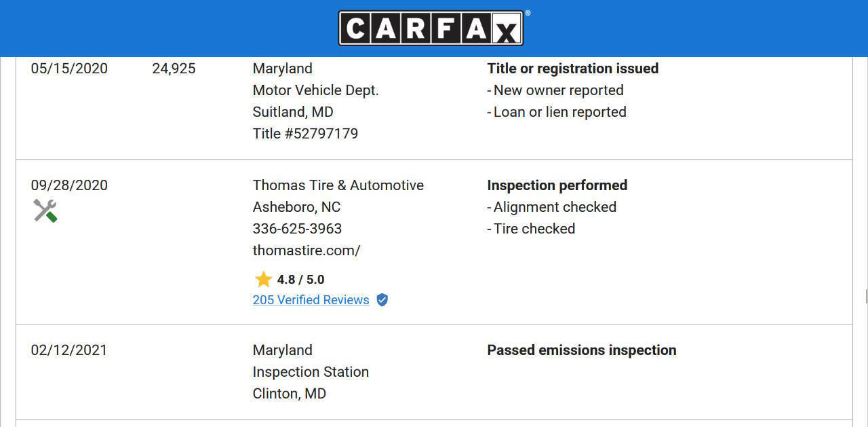Click the wrench service icon under 09/28/2020
868x427 pixels.
pyautogui.click(x=45, y=210)
